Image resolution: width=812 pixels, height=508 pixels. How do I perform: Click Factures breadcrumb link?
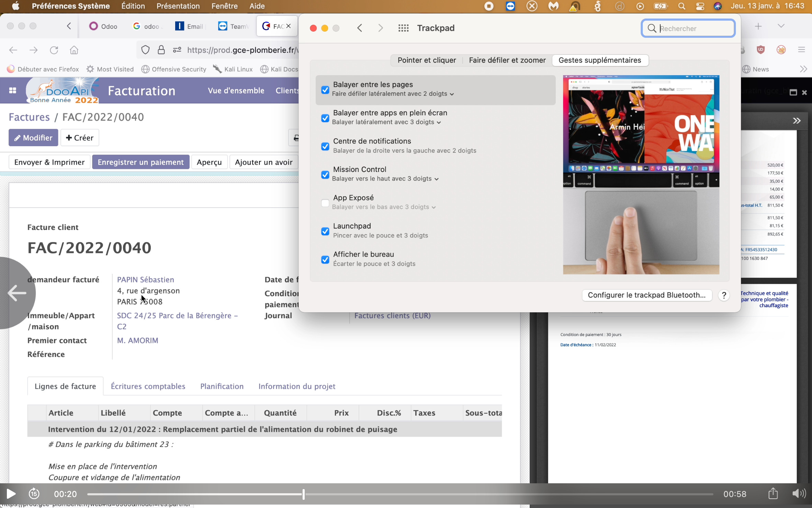[29, 117]
